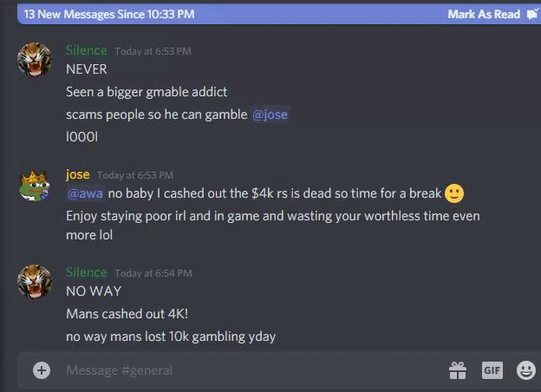Click Silence's tiger avatar at 6:53 PM

(x=35, y=59)
